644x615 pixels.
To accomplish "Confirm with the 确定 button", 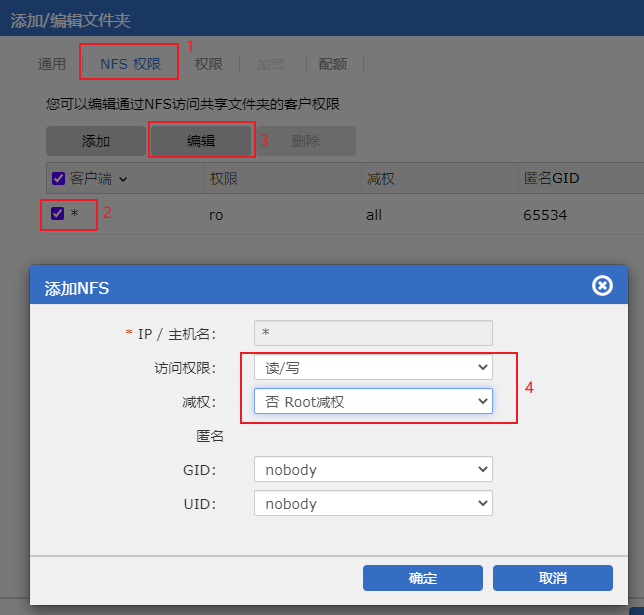I will pos(422,578).
